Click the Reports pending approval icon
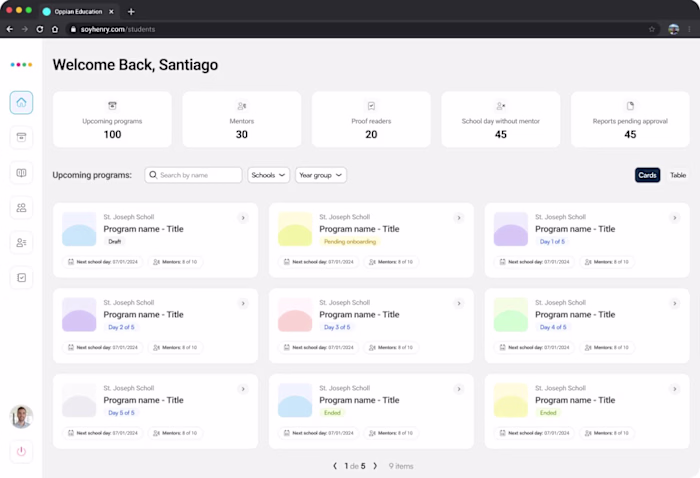Screen dimensions: 700x478 630,106
